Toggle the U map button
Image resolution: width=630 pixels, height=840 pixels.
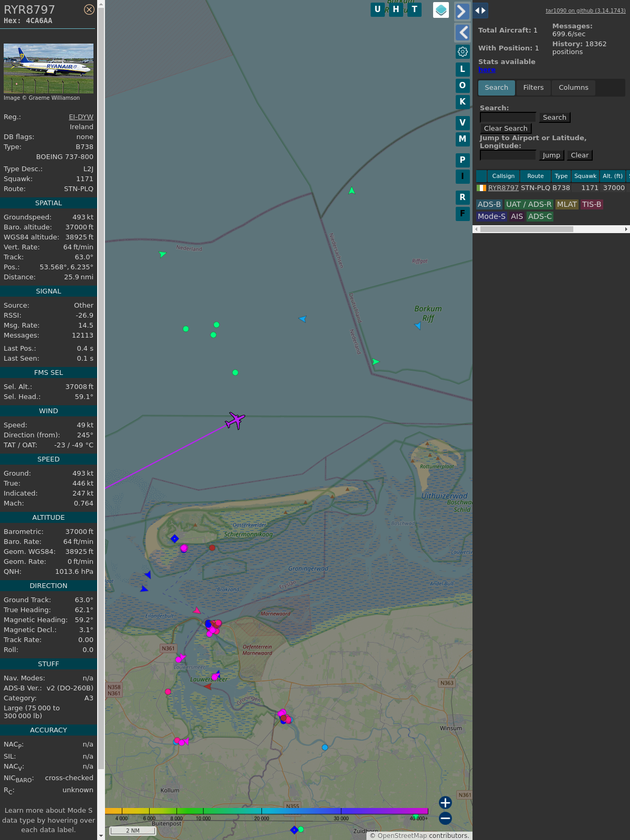coord(377,9)
